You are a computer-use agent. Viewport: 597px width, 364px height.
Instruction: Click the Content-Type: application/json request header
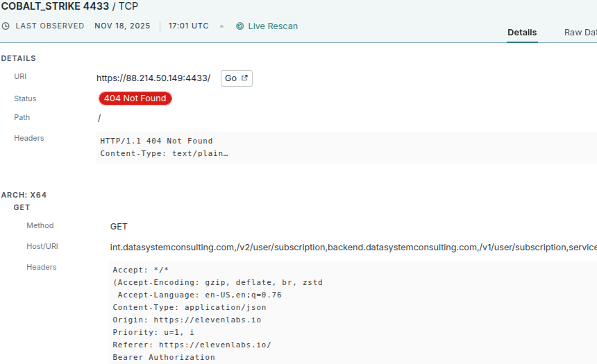189,307
